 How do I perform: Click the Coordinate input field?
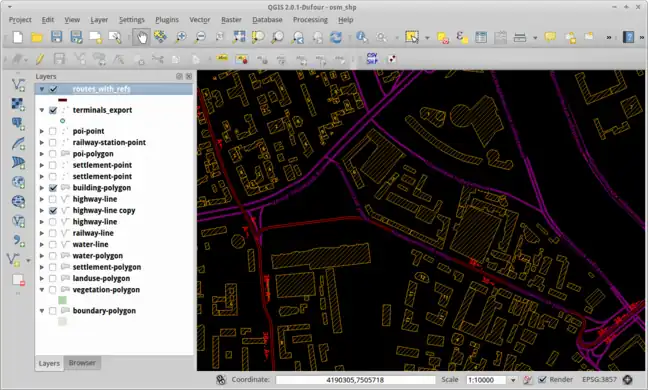(355, 380)
